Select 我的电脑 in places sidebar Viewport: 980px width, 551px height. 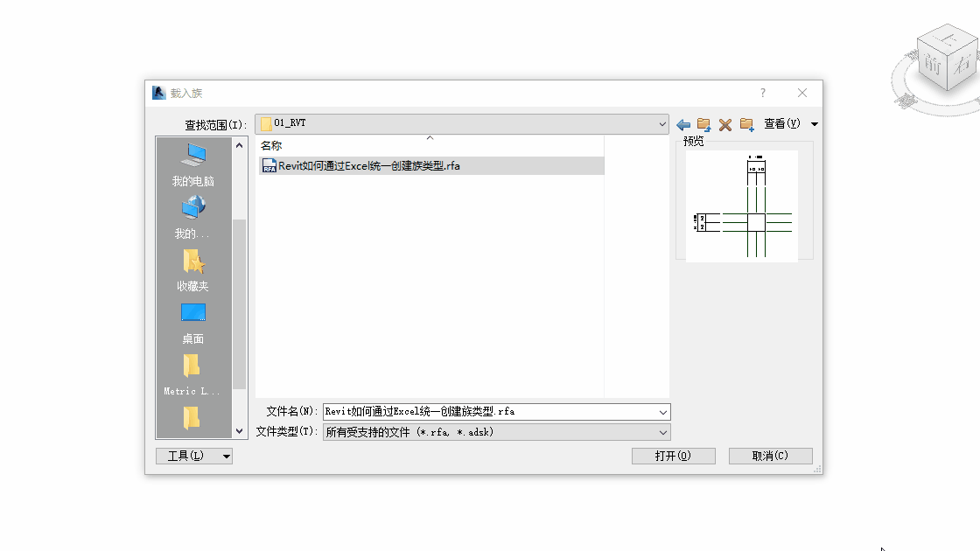(x=193, y=165)
